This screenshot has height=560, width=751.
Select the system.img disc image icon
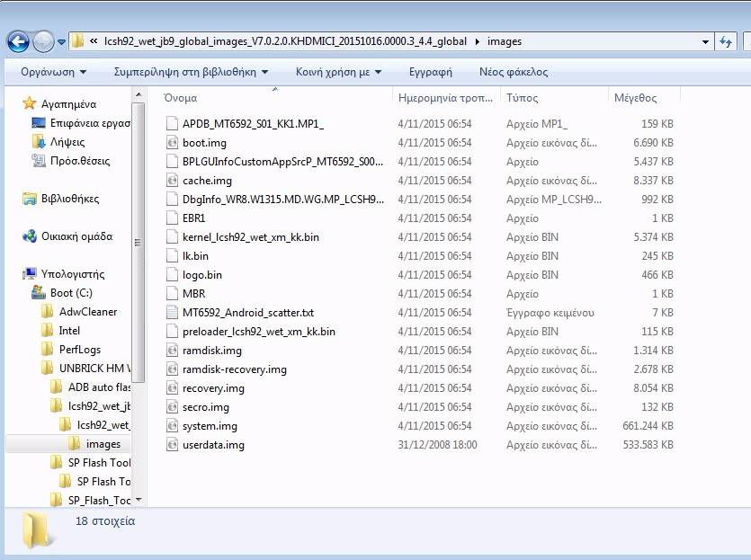click(174, 426)
